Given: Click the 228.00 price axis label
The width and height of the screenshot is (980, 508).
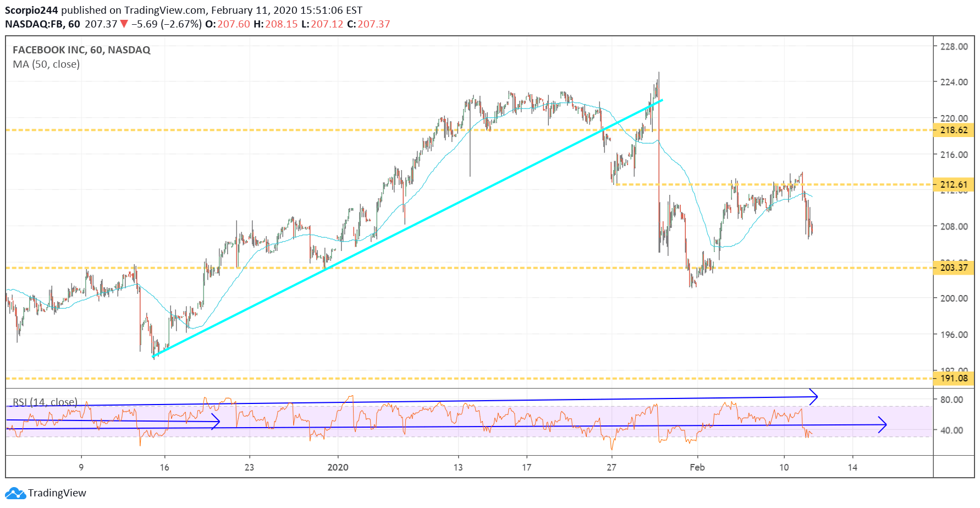Looking at the screenshot, I should coord(954,47).
